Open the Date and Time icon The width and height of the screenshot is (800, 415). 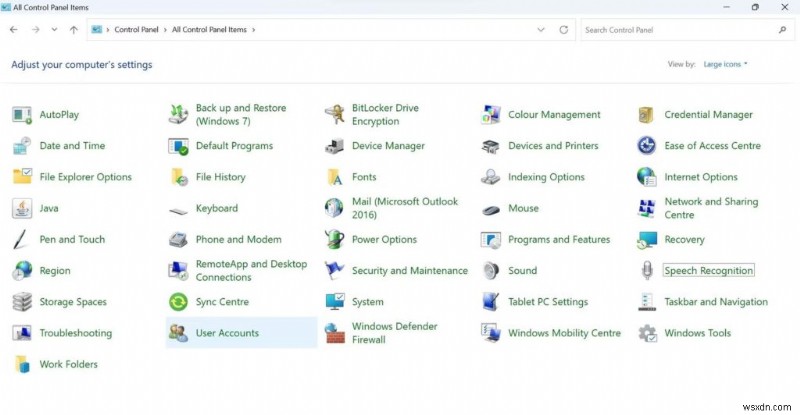(22, 146)
